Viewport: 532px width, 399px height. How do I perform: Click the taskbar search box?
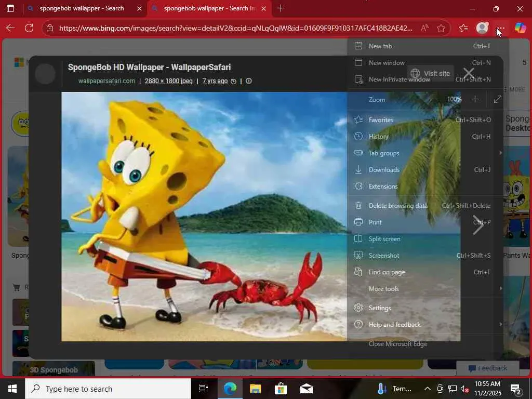108,389
